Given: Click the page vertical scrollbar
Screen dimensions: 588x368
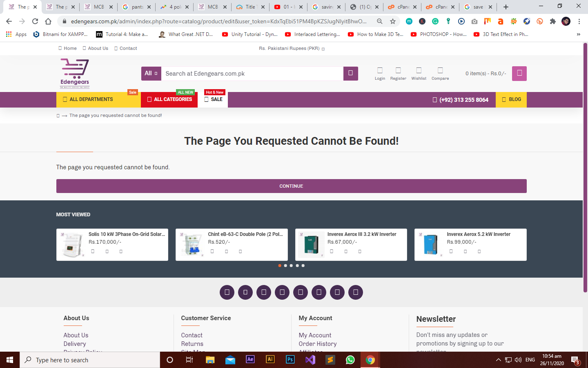Looking at the screenshot, I should point(585,168).
